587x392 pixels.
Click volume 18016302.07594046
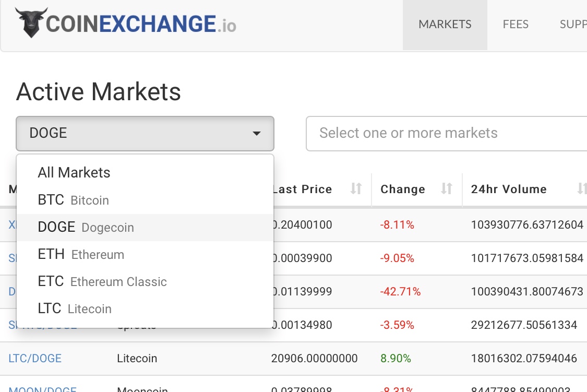coord(524,358)
